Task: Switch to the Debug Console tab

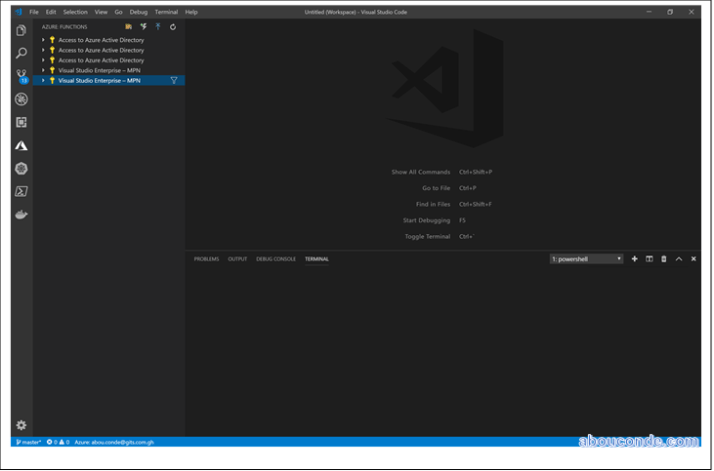Action: pyautogui.click(x=275, y=259)
